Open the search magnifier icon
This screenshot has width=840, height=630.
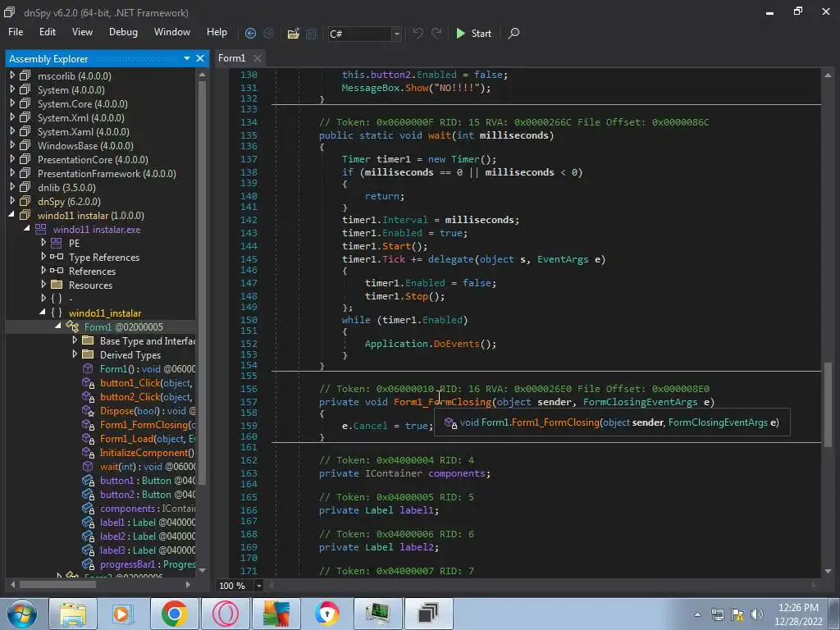click(x=514, y=33)
